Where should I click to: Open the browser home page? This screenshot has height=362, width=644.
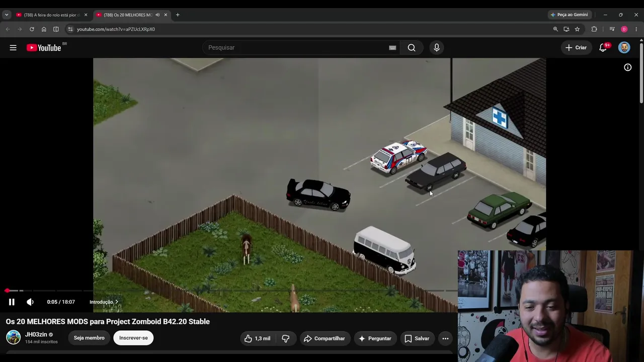(44, 29)
